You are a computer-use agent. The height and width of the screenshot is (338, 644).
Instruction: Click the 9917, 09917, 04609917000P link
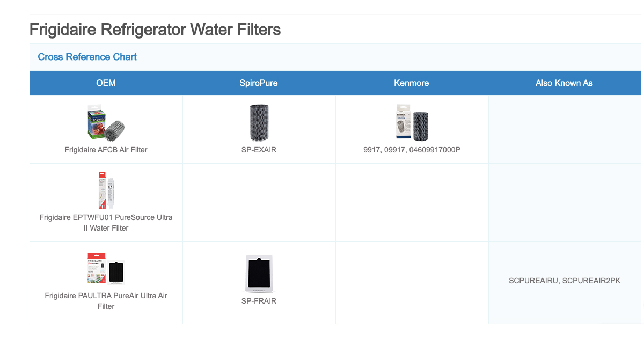[412, 150]
